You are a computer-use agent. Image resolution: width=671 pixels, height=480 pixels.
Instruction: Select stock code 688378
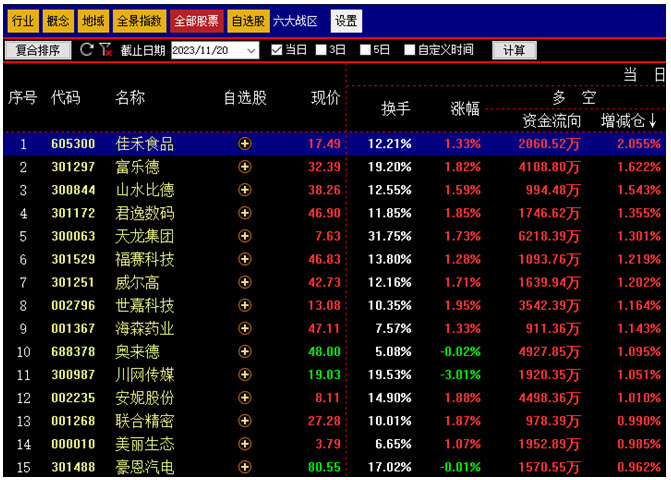73,352
